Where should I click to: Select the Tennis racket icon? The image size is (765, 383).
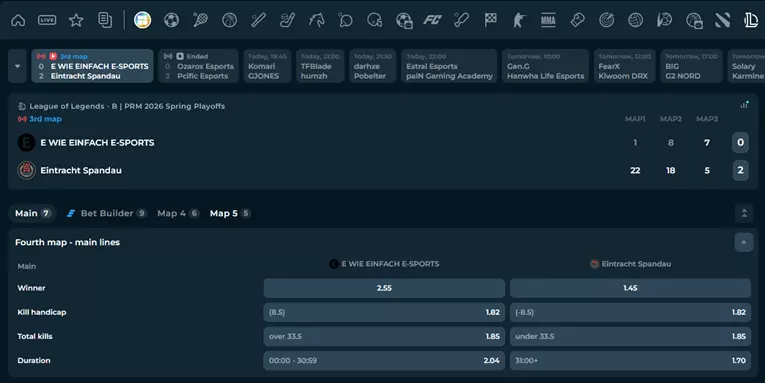point(201,20)
